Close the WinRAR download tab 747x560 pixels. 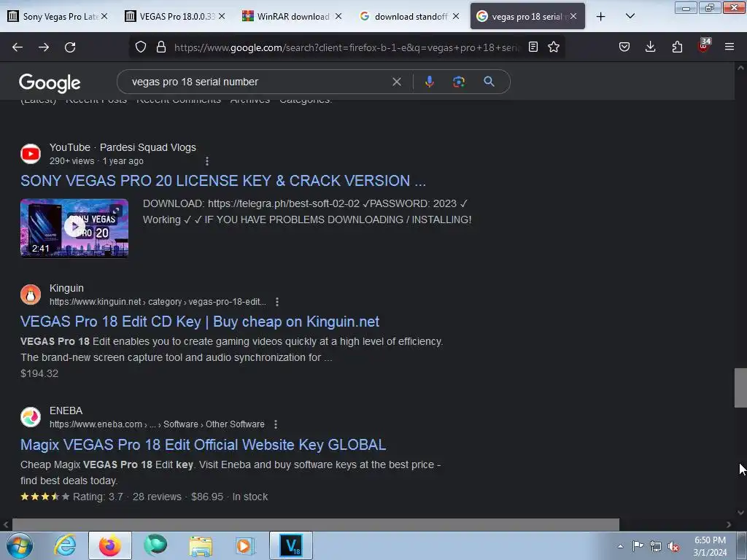click(x=338, y=16)
